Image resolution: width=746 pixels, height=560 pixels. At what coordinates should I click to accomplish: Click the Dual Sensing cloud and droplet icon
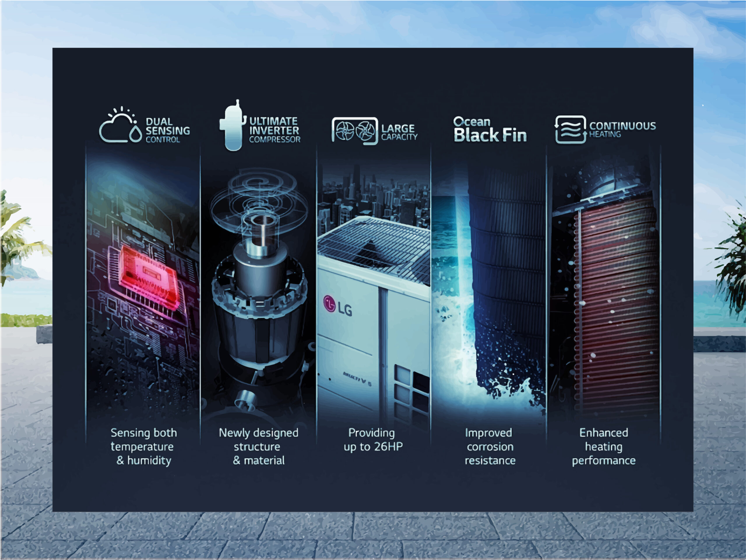(x=121, y=124)
